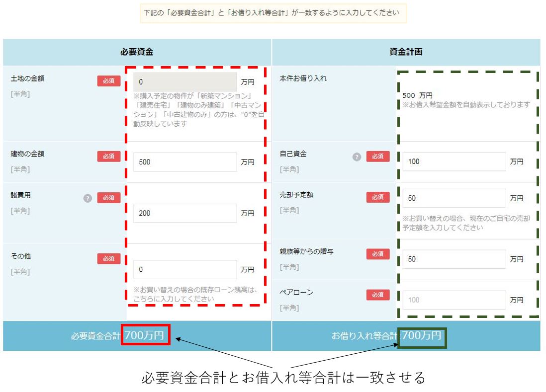Viewport: 546px width, 392px height.
Task: Select the 資金計画 column header
Action: [406, 52]
